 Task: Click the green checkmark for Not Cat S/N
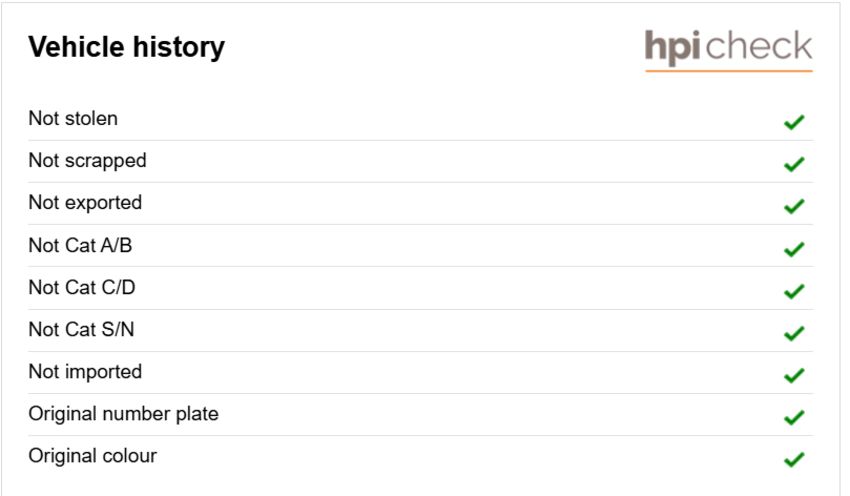794,333
